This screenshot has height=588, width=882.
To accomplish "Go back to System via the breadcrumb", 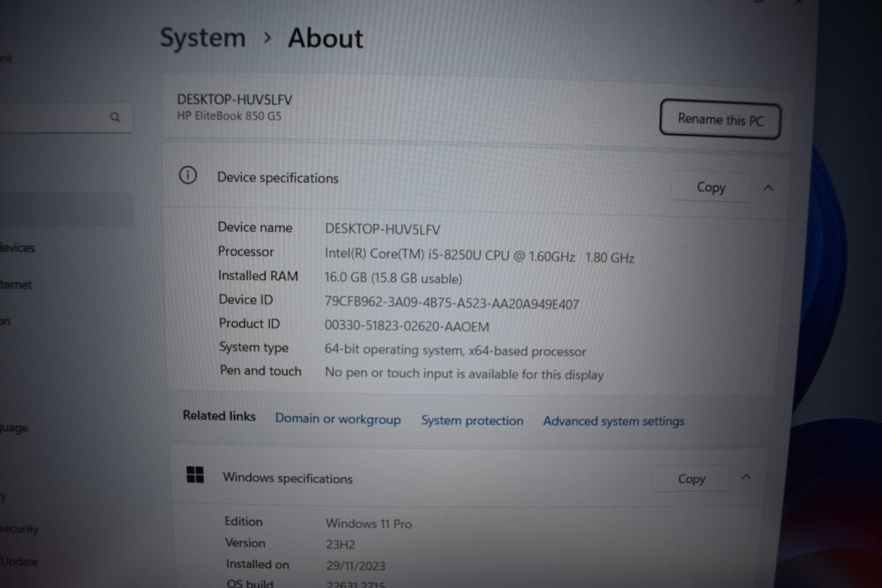I will point(203,38).
